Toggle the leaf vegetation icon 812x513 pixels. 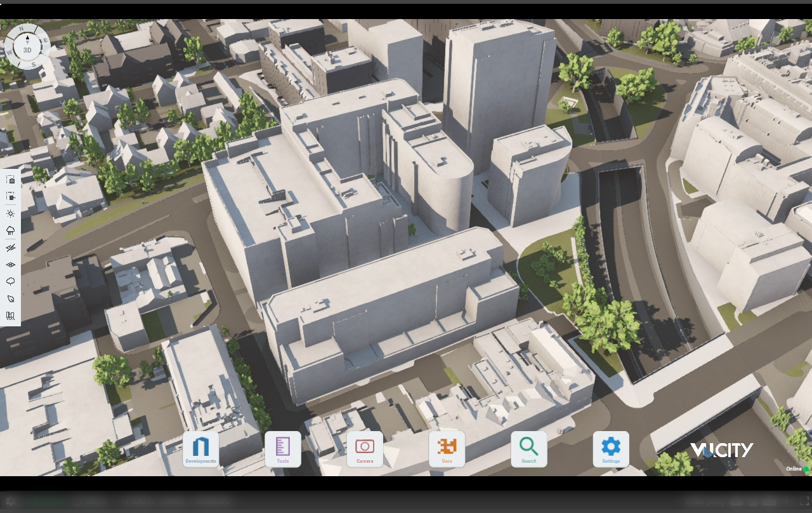(10, 298)
